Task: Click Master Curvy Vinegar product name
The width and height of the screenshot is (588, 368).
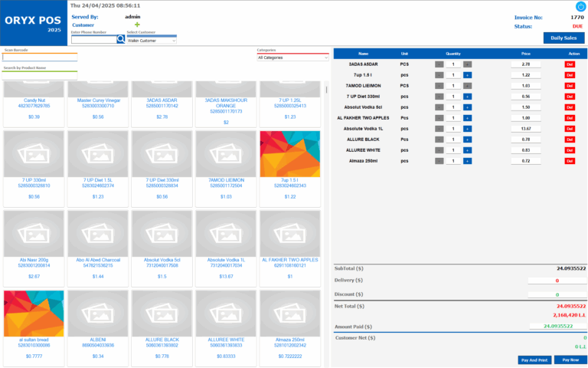Action: tap(99, 100)
